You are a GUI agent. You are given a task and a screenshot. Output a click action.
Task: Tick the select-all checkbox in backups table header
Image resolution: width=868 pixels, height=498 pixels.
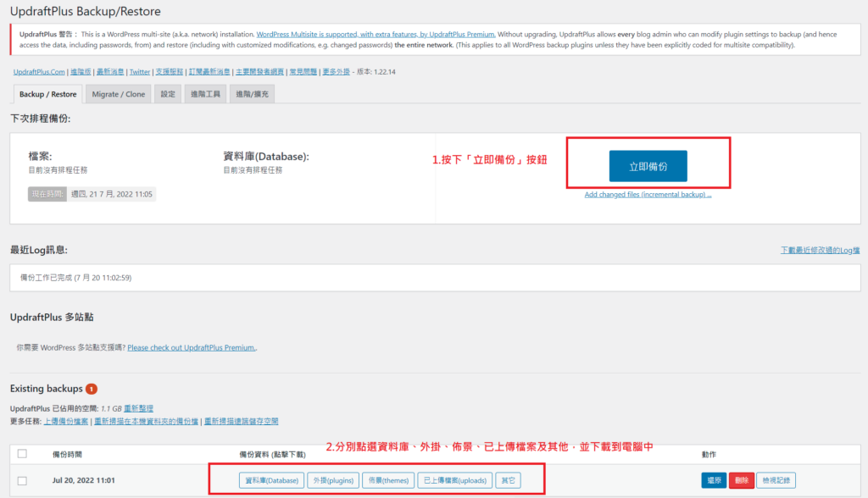22,453
